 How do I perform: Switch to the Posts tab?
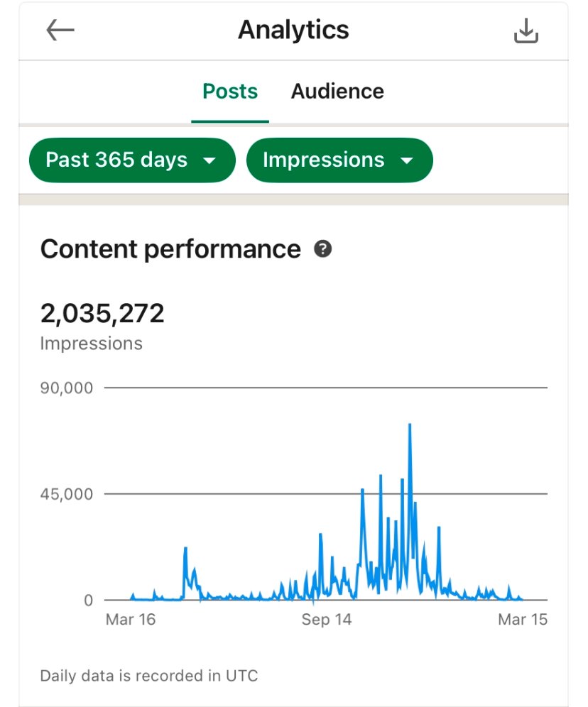[x=230, y=92]
